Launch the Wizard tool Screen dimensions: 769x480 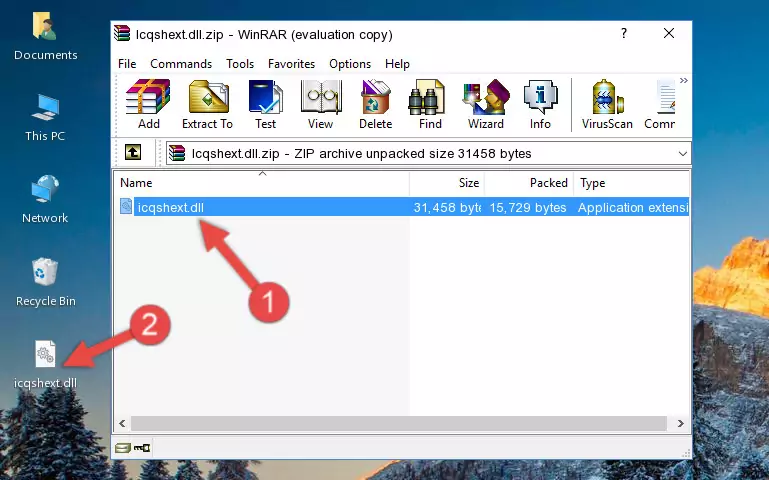click(486, 104)
